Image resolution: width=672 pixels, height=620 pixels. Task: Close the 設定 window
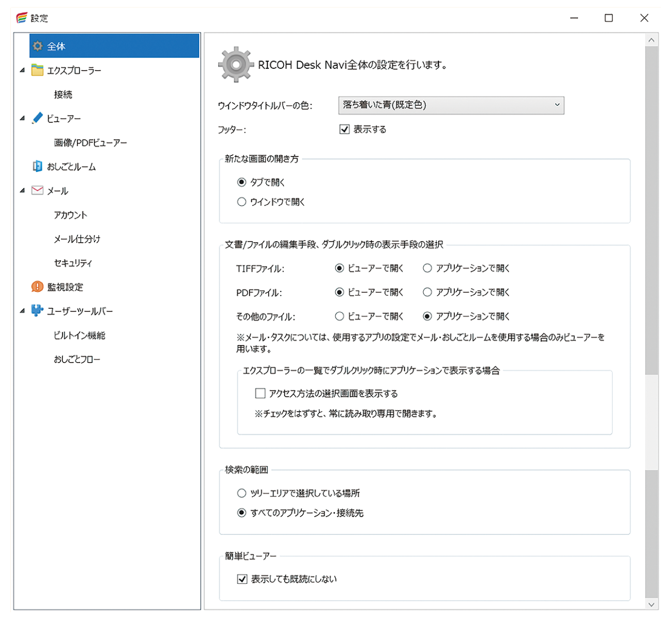[x=644, y=18]
